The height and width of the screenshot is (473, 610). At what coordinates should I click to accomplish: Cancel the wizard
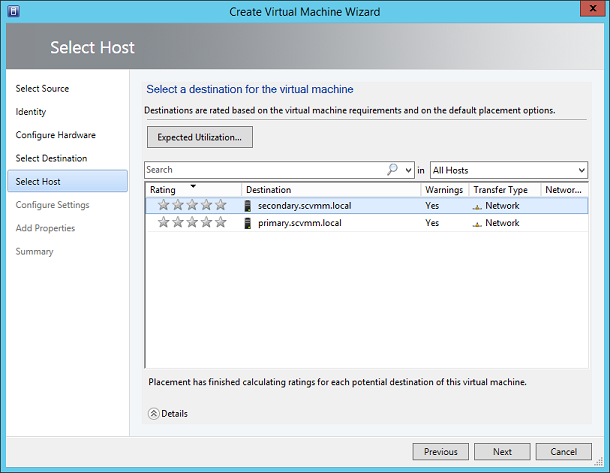click(x=564, y=452)
